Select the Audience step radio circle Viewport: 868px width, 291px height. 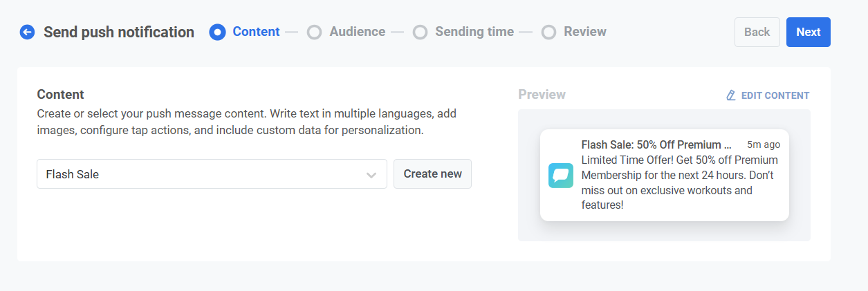(x=314, y=32)
